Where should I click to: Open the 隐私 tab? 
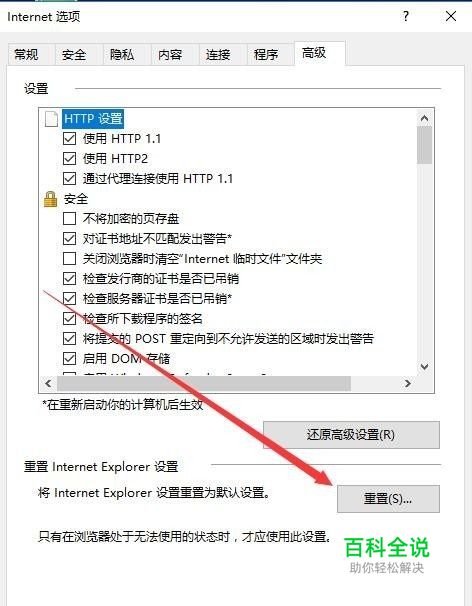click(x=122, y=54)
